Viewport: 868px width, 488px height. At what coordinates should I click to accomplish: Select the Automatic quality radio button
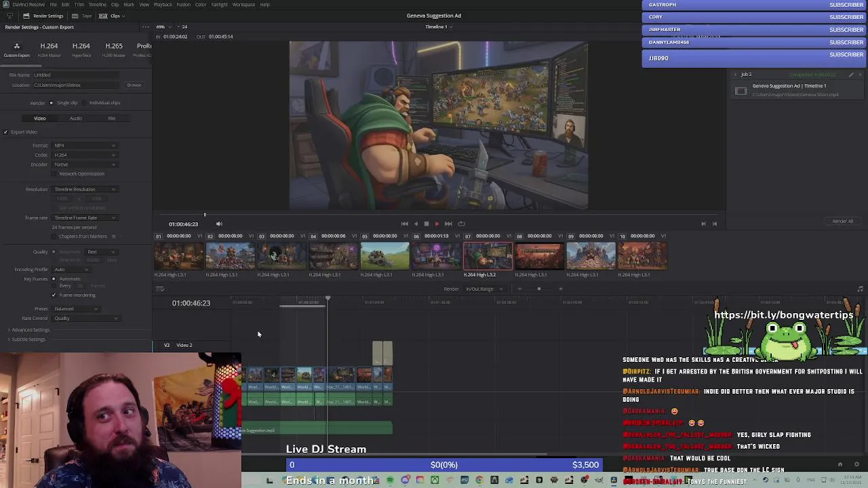pyautogui.click(x=54, y=252)
